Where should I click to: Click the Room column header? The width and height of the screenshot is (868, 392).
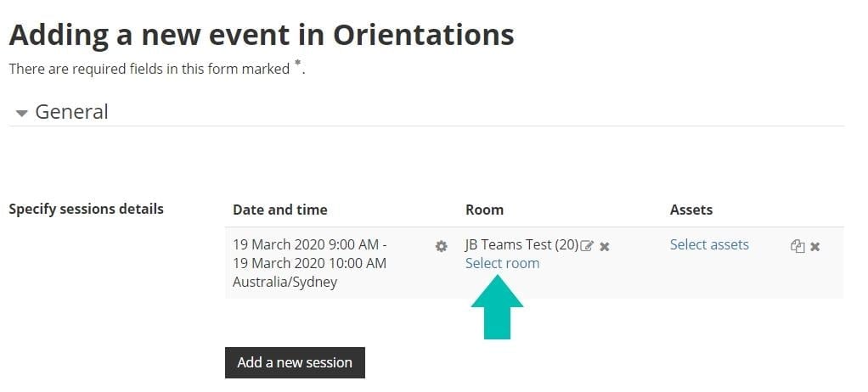tap(484, 210)
